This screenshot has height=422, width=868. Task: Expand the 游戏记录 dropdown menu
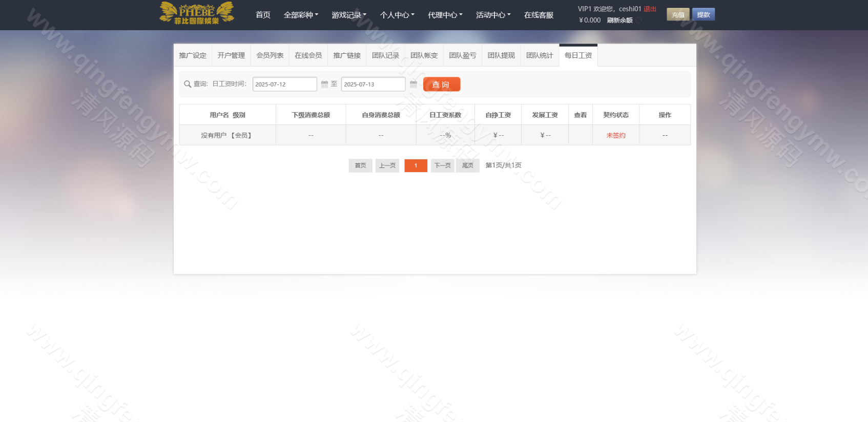pyautogui.click(x=348, y=15)
